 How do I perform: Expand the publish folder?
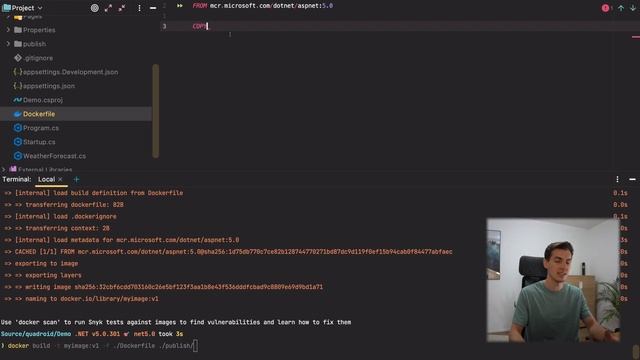(x=8, y=44)
